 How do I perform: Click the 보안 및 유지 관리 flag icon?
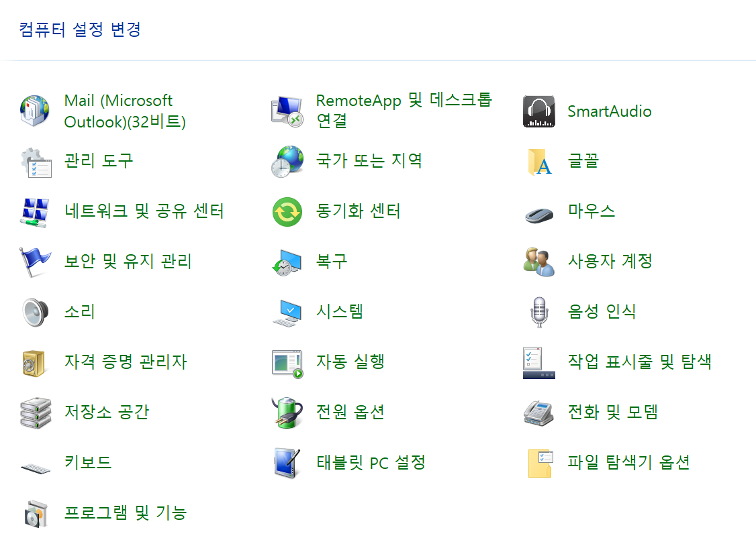(x=35, y=262)
